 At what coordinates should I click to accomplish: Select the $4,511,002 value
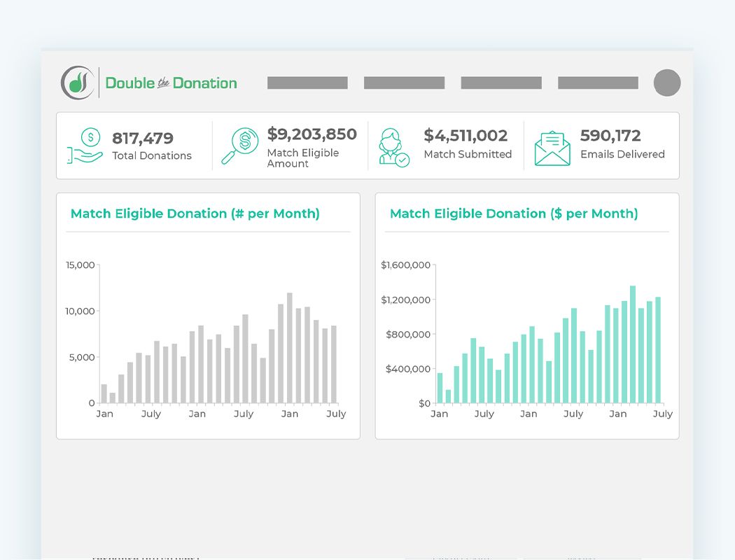(465, 135)
